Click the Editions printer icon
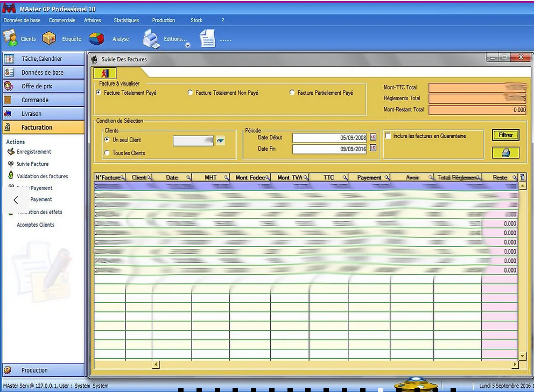The height and width of the screenshot is (392, 534). click(x=151, y=39)
